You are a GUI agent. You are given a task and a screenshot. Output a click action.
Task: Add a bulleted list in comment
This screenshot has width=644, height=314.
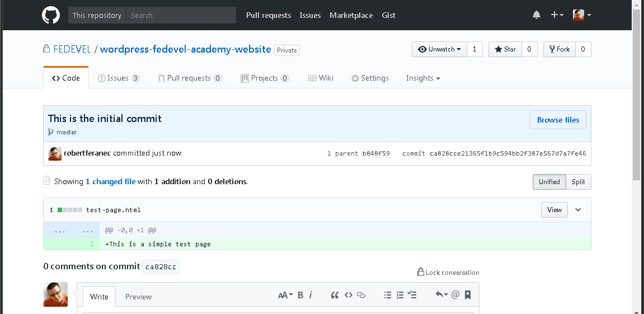[x=387, y=295]
